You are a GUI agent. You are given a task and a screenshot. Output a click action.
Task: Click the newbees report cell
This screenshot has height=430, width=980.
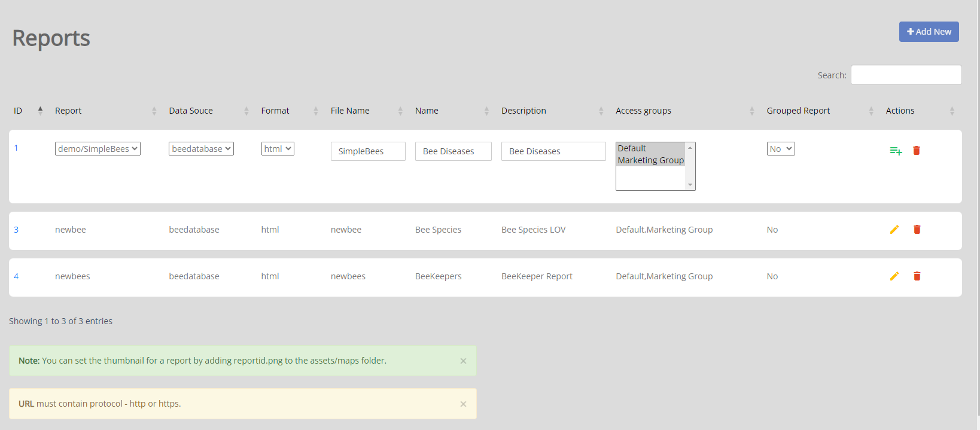point(72,276)
